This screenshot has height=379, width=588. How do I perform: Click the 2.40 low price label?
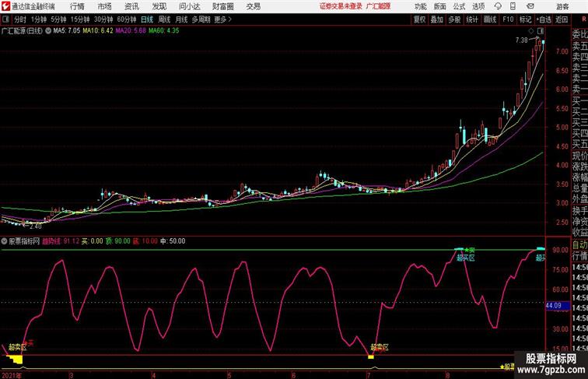pyautogui.click(x=35, y=226)
